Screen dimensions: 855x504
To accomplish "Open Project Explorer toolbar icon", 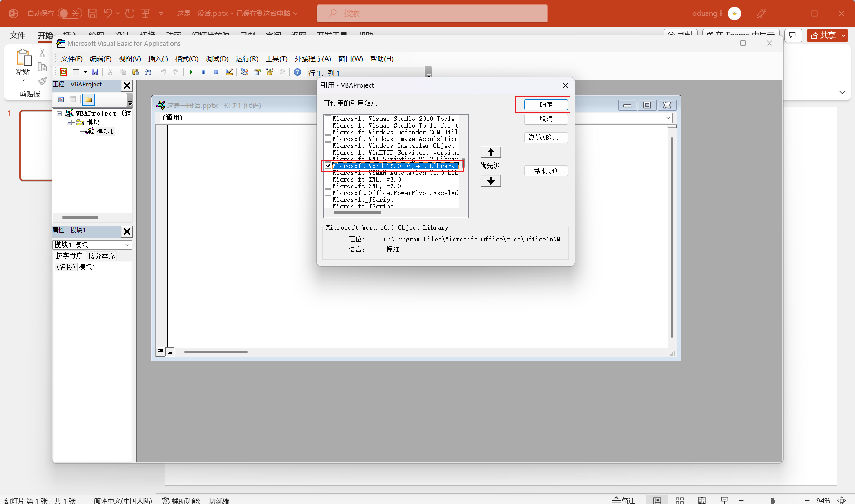I will pos(244,72).
